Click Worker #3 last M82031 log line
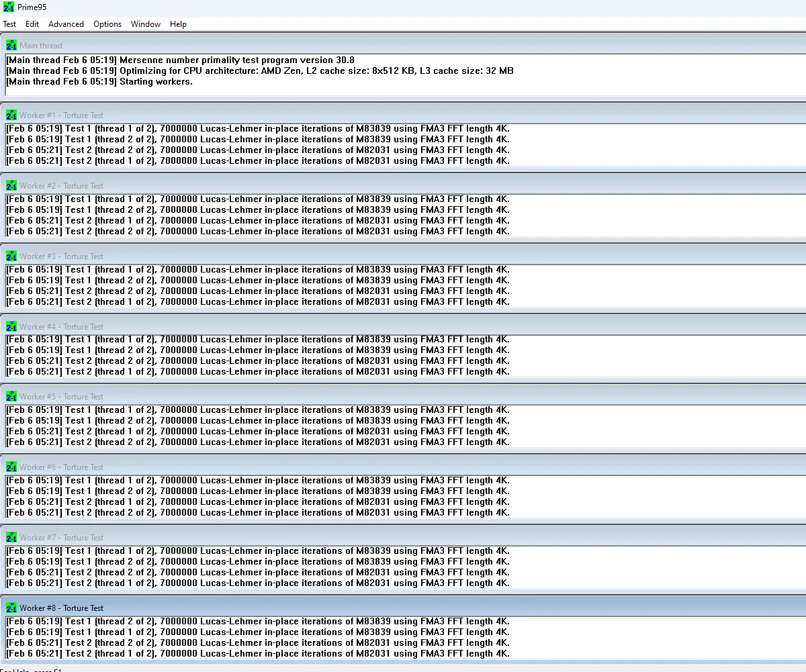 [257, 301]
